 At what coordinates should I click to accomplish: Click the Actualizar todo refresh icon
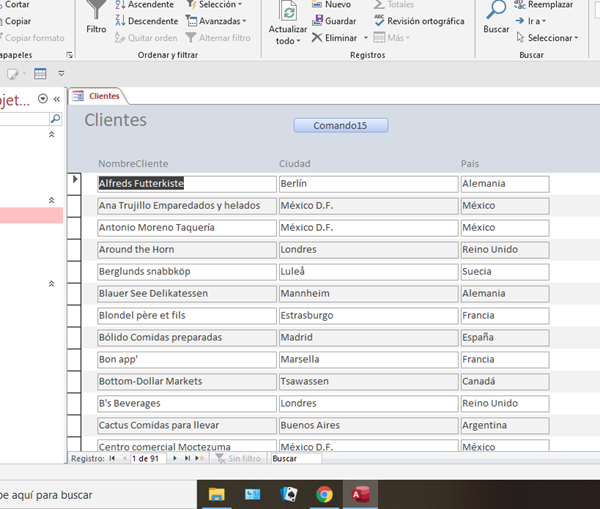[x=288, y=12]
